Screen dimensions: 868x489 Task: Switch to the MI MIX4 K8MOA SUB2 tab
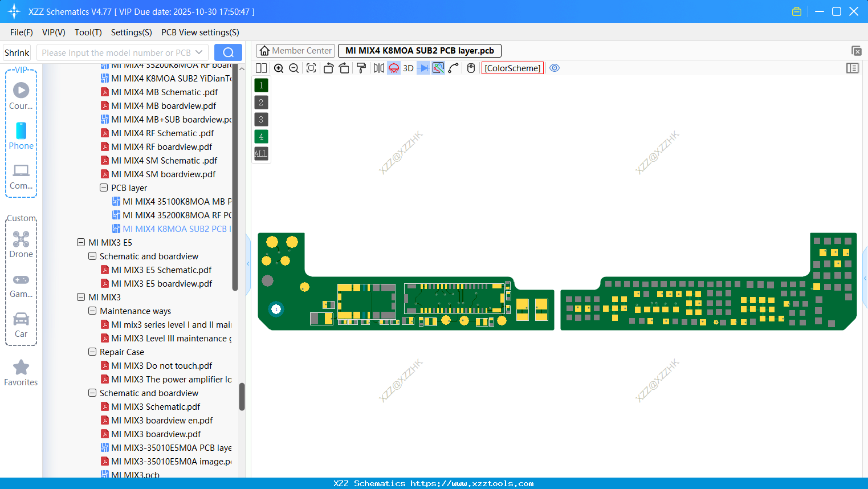click(419, 50)
